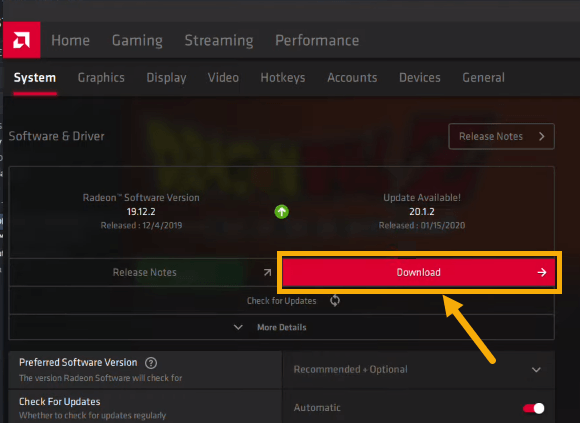580x423 pixels.
Task: Open the Gaming tab
Action: click(x=137, y=40)
